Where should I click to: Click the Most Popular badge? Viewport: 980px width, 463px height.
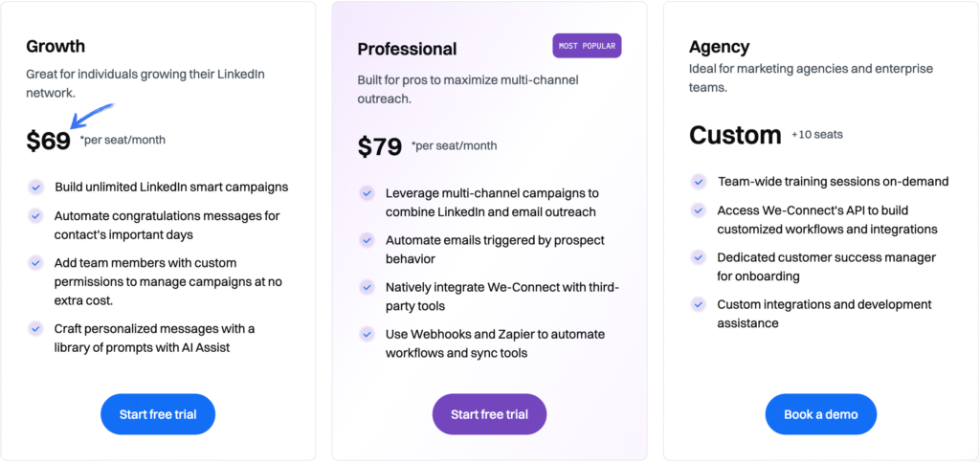pos(587,46)
